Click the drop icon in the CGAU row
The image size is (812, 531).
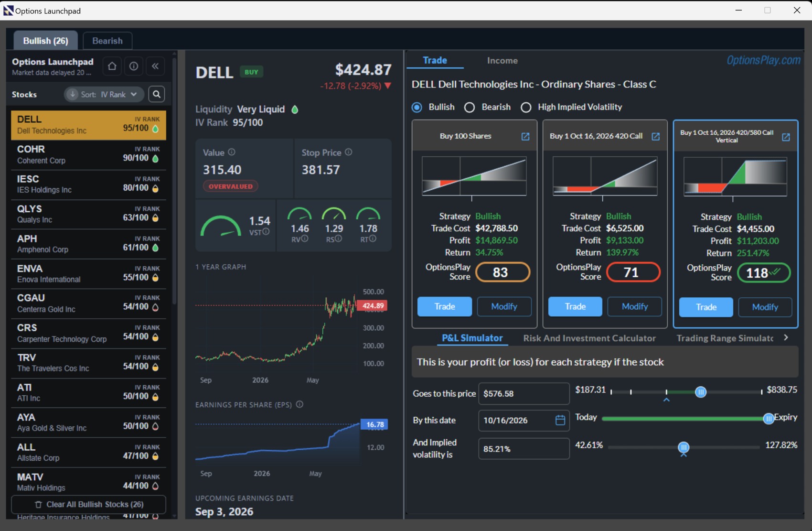(x=155, y=307)
